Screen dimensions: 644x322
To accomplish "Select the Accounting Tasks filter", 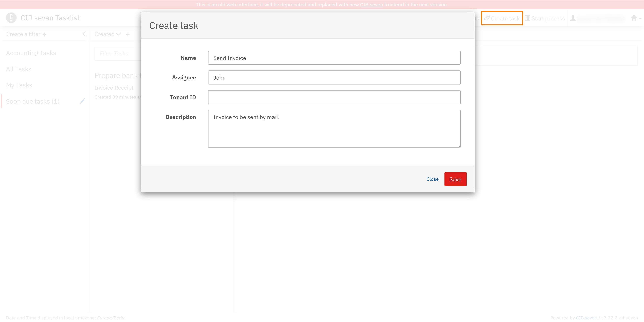I will pyautogui.click(x=31, y=53).
